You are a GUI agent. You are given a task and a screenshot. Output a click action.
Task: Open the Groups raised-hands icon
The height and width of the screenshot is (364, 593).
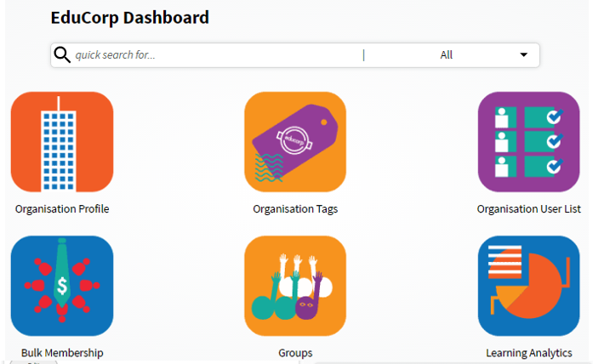pos(295,286)
